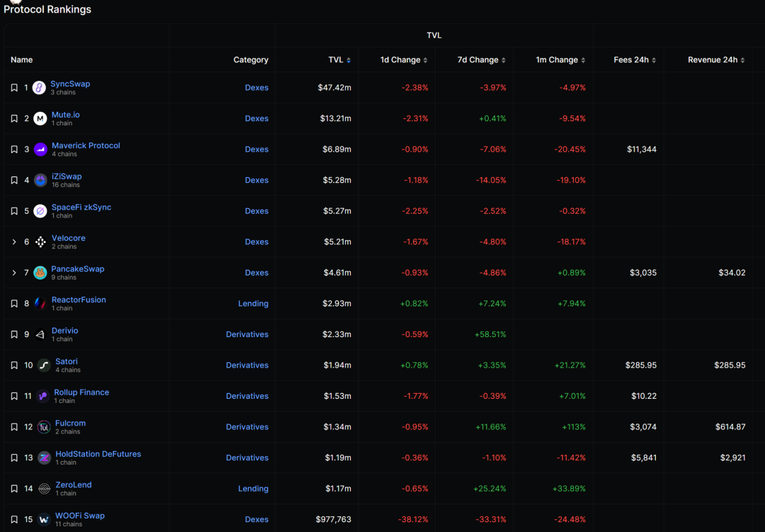765x532 pixels.
Task: Click the WOOFi Swap logo icon
Action: (x=44, y=519)
